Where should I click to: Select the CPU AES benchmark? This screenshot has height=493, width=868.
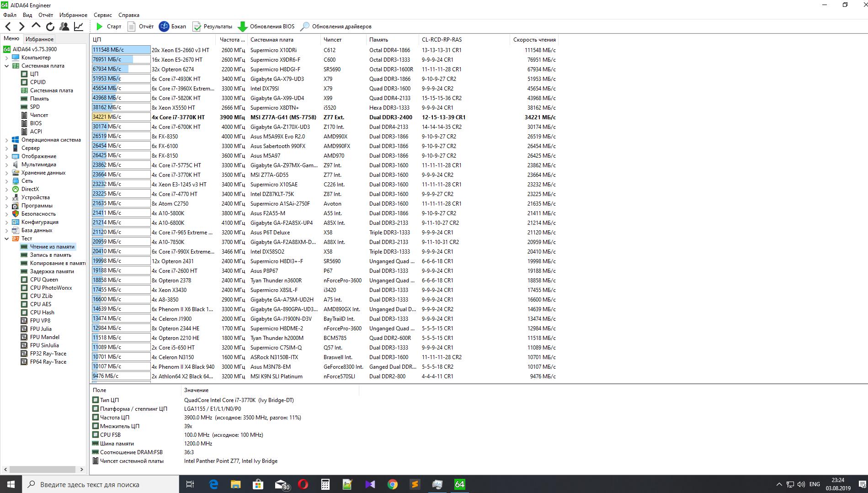pos(41,304)
